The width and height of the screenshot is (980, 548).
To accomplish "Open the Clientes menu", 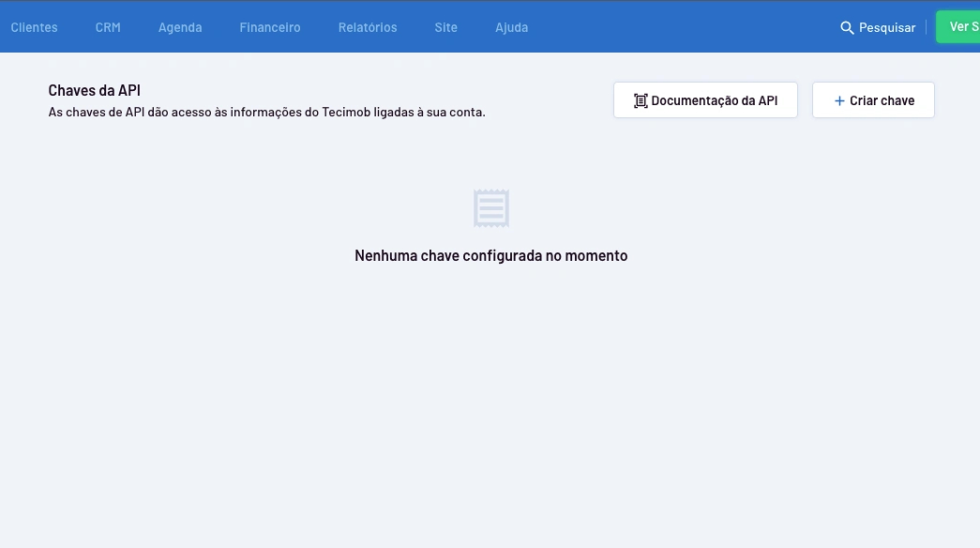I will pyautogui.click(x=34, y=27).
